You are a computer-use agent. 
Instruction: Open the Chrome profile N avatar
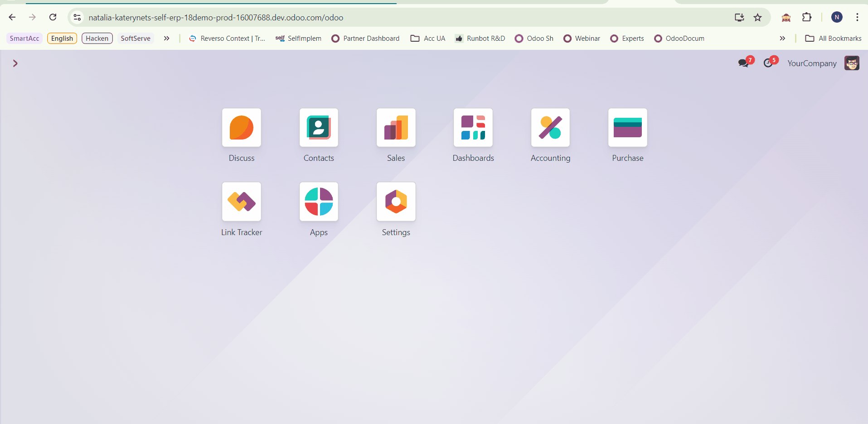coord(837,17)
